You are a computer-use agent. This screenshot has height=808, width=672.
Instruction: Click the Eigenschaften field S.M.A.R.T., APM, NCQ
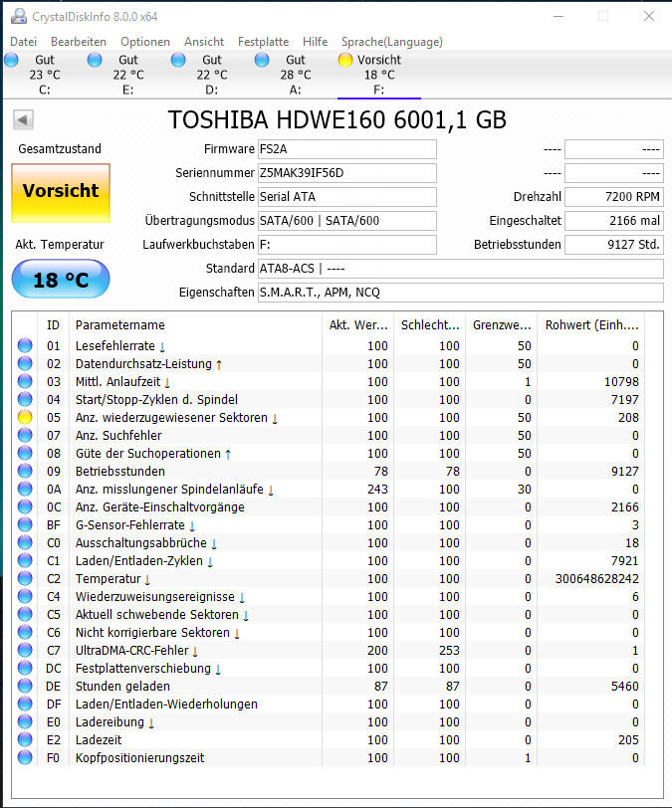coord(461,293)
